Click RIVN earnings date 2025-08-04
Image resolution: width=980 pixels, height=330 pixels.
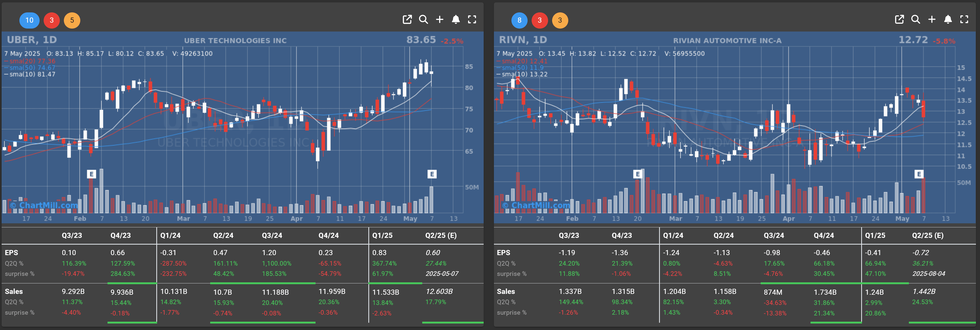tap(929, 274)
